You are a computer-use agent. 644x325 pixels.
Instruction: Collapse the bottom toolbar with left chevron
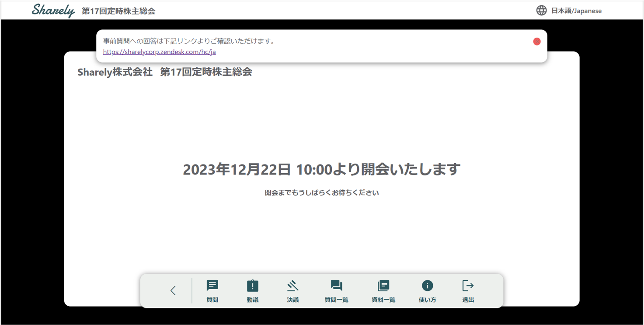point(173,291)
